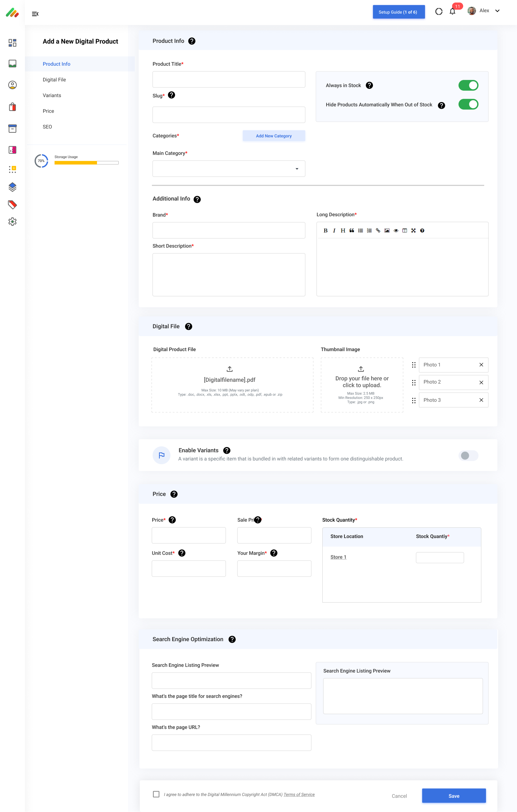
Task: Open the Main Category dropdown
Action: 229,169
